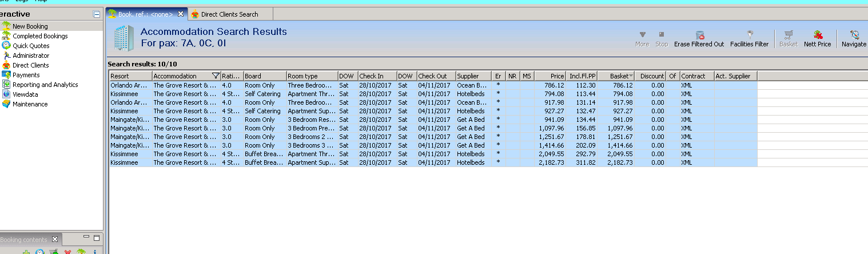Maximize the Booking contents panel
Image resolution: width=868 pixels, height=254 pixels.
pyautogui.click(x=97, y=238)
